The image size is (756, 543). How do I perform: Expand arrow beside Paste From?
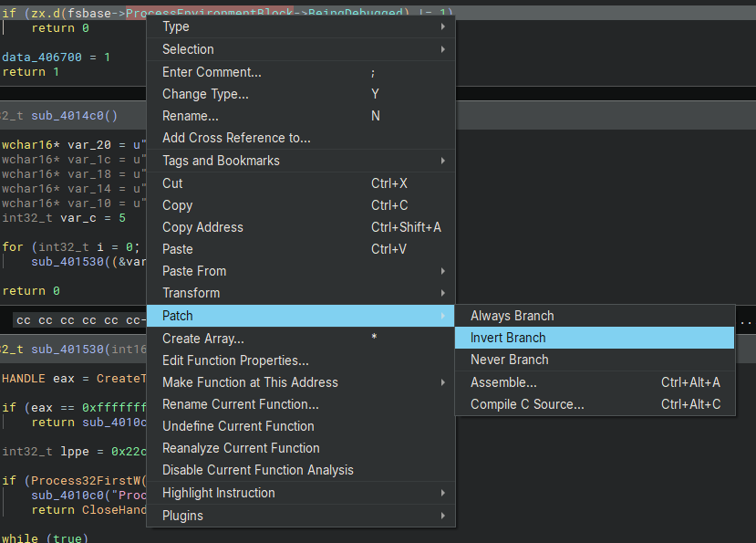point(442,271)
